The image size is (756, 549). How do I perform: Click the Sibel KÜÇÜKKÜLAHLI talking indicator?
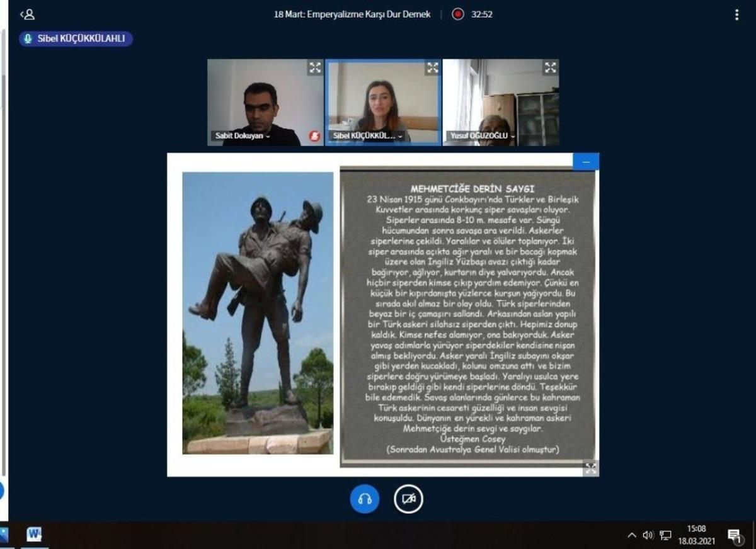click(x=76, y=39)
